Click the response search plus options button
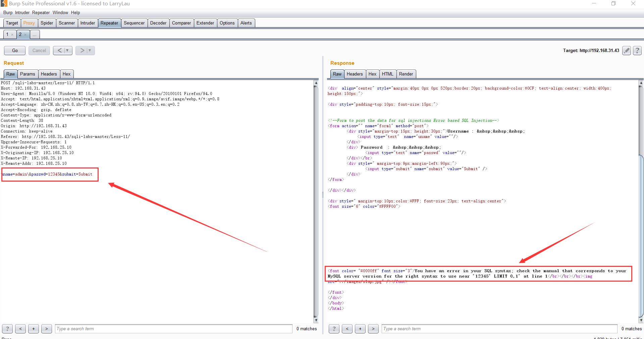 coord(360,329)
